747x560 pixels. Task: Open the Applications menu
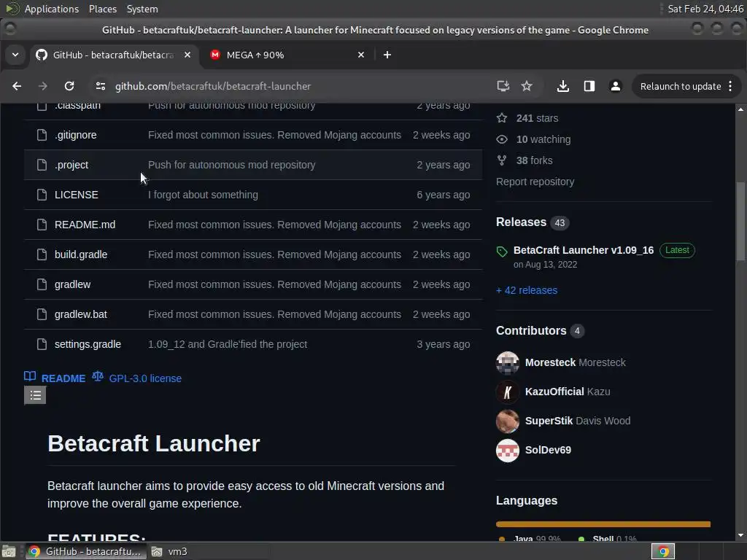coord(52,9)
